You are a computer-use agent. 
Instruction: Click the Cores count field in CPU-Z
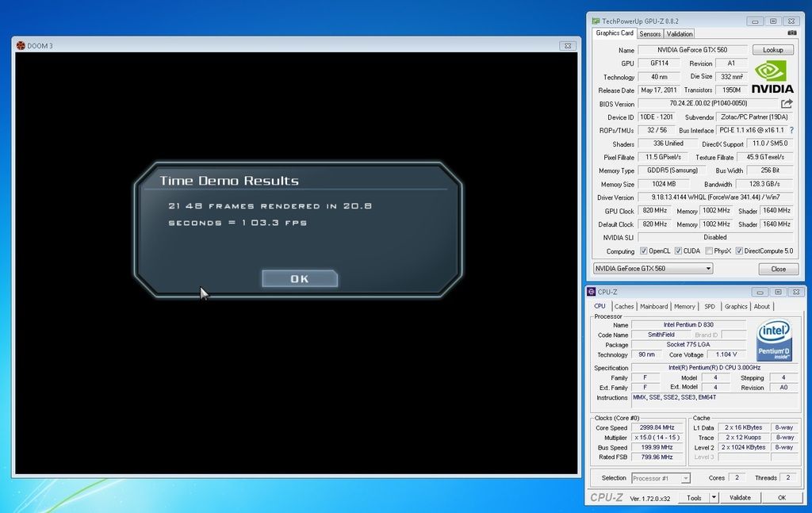point(737,478)
